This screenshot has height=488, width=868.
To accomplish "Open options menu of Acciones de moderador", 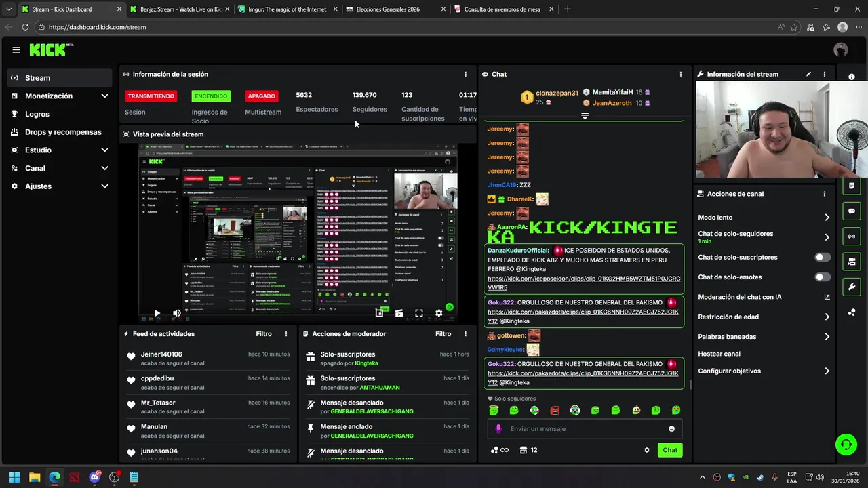I will pyautogui.click(x=465, y=334).
